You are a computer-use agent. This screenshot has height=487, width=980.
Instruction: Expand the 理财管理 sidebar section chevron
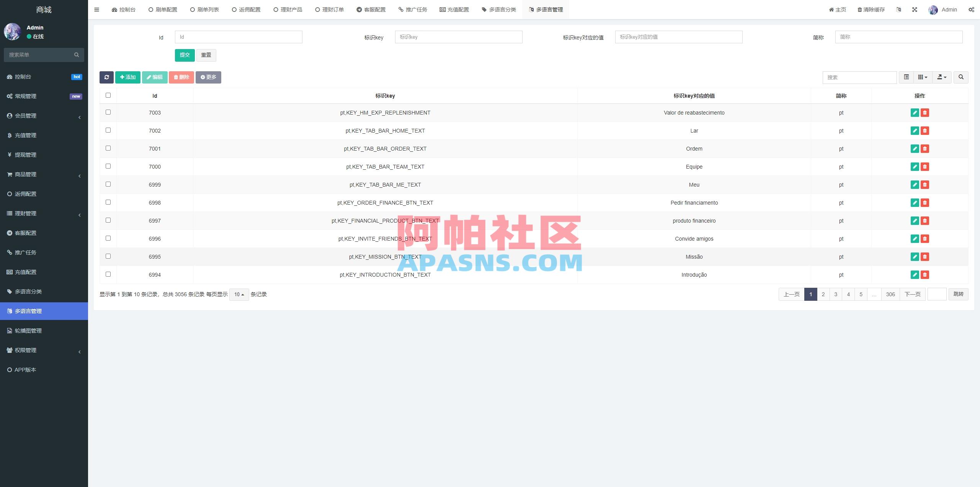[x=80, y=215]
